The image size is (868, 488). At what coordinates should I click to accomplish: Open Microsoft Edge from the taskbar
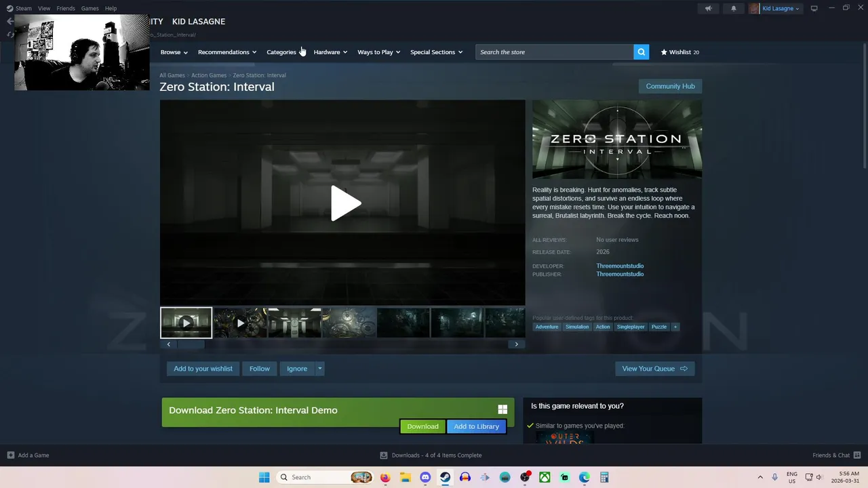coord(585,477)
